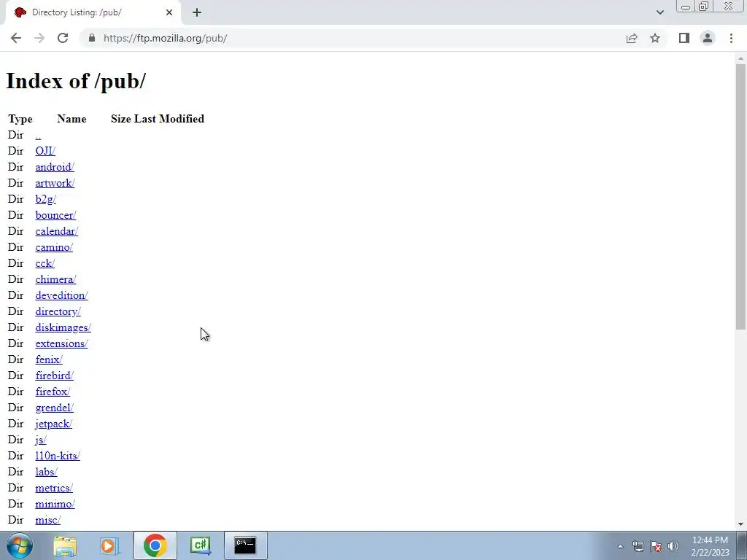Open the directory/ link

point(58,311)
